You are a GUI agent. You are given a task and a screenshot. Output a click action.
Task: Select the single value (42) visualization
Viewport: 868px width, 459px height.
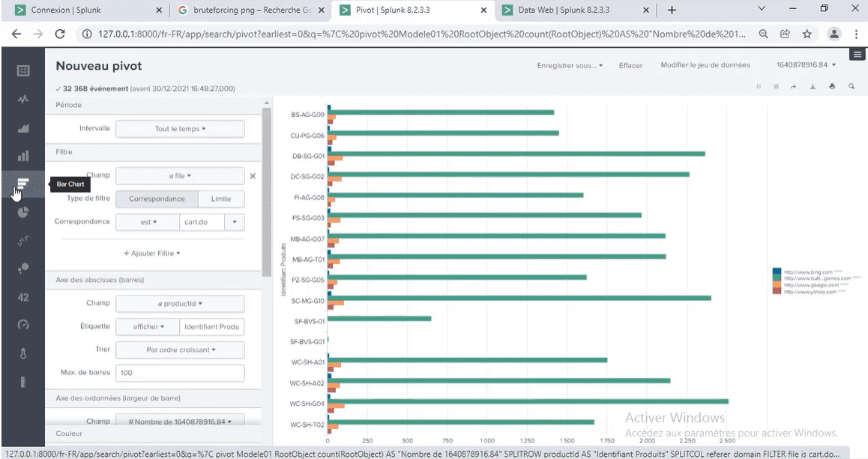point(23,297)
